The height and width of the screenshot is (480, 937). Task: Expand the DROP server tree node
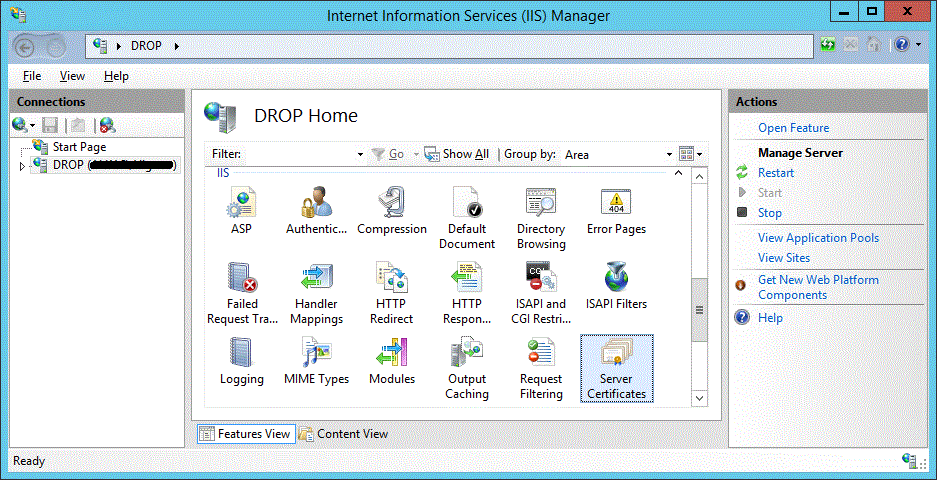[22, 166]
